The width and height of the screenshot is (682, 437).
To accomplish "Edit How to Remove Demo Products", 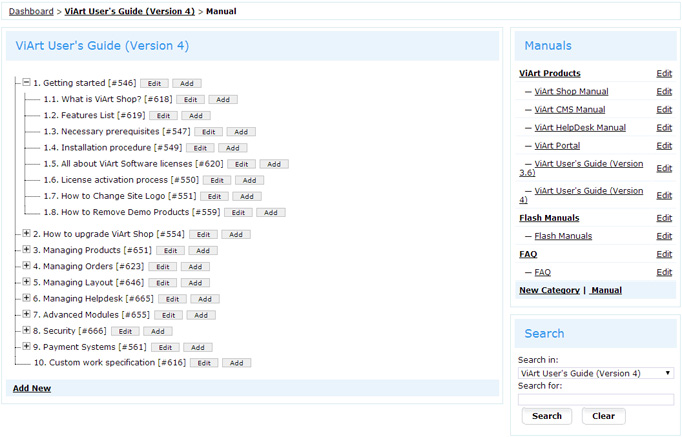I will click(238, 212).
